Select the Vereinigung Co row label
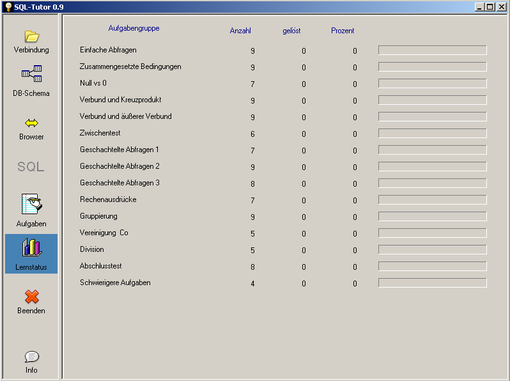Viewport: 510px width, 381px height. tap(104, 233)
